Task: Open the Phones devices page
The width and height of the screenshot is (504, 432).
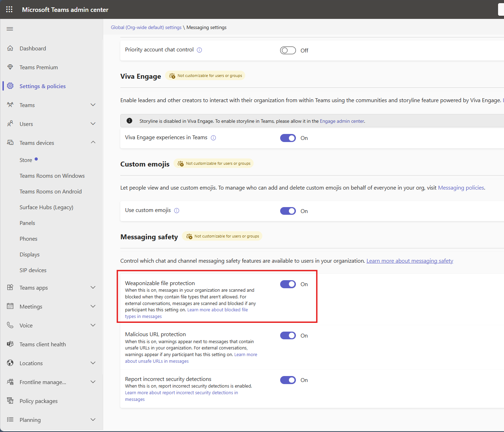Action: (x=28, y=239)
